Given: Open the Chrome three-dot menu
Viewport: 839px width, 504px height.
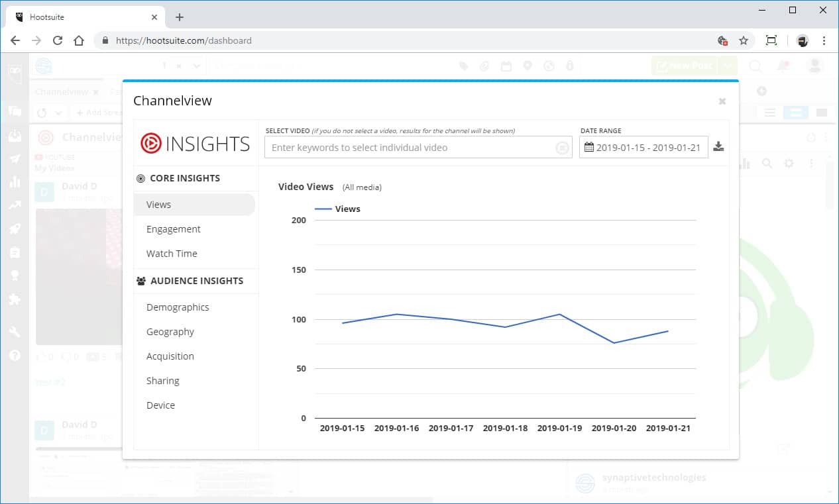Looking at the screenshot, I should click(x=824, y=40).
